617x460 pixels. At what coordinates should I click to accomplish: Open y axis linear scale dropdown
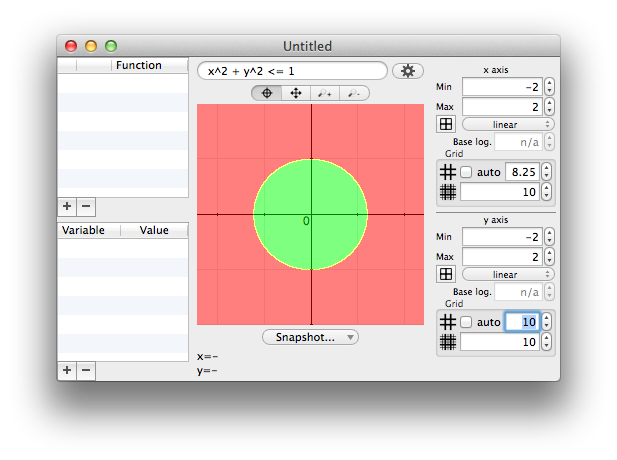(508, 274)
